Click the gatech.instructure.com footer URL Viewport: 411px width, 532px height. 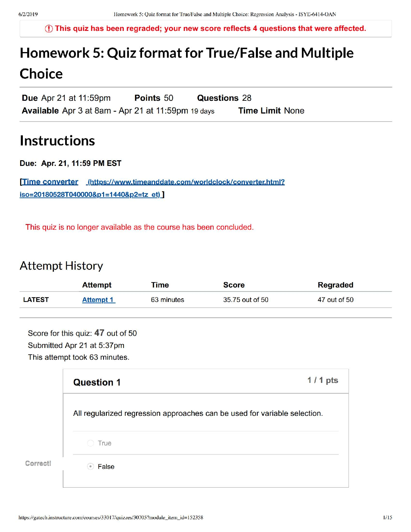click(111, 518)
